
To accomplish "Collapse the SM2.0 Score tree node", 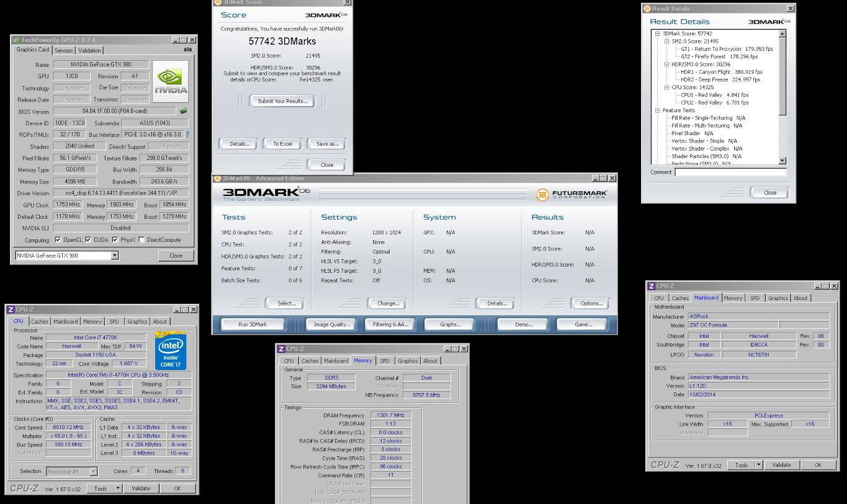I will pos(667,42).
